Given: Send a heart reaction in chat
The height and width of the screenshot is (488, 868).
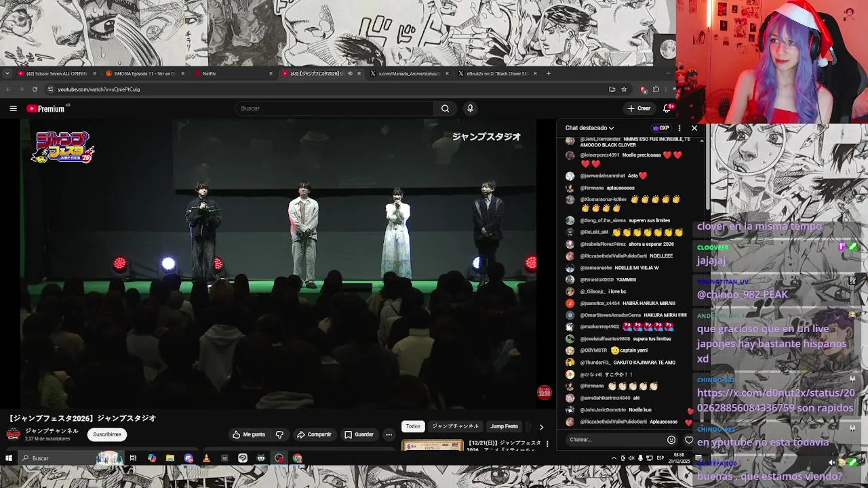Looking at the screenshot, I should [689, 440].
